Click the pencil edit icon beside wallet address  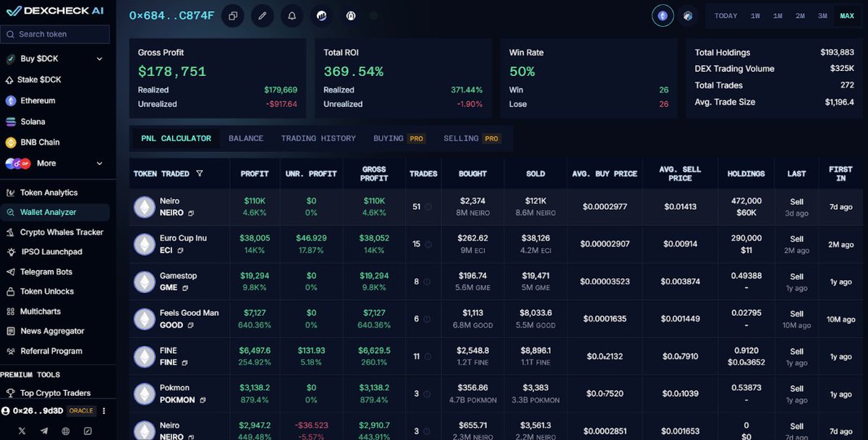coord(263,15)
